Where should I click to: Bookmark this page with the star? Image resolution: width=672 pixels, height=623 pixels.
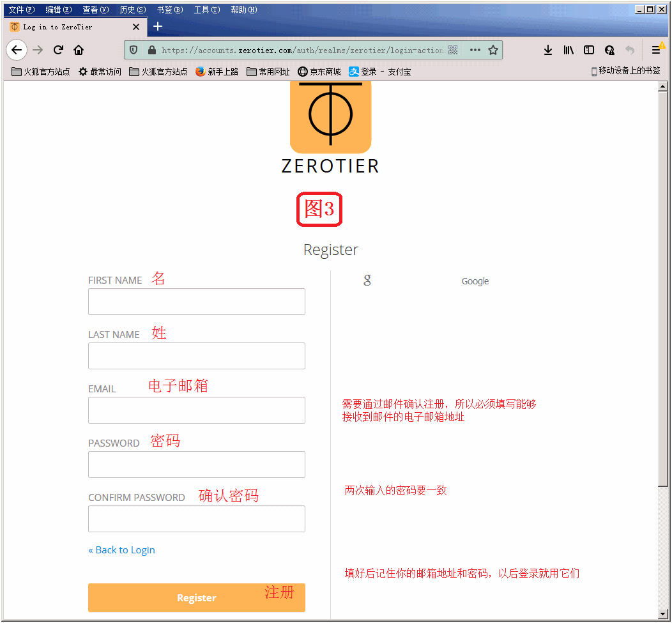coord(493,50)
